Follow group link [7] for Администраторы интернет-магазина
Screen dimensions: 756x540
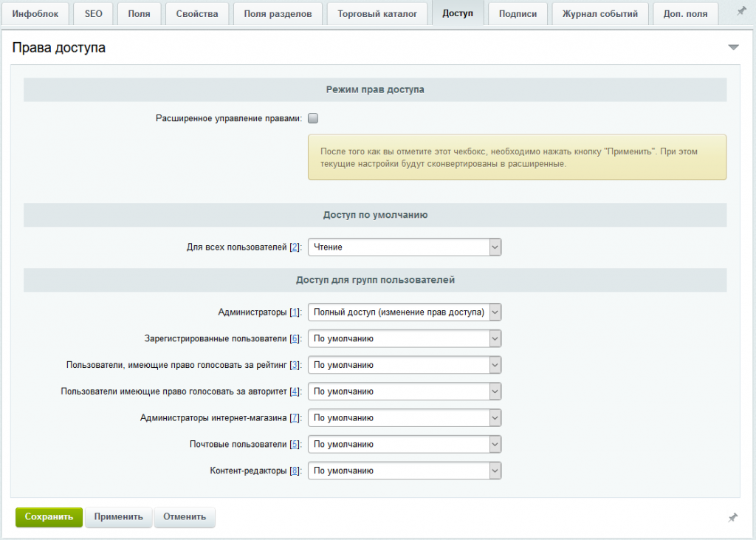tap(295, 418)
